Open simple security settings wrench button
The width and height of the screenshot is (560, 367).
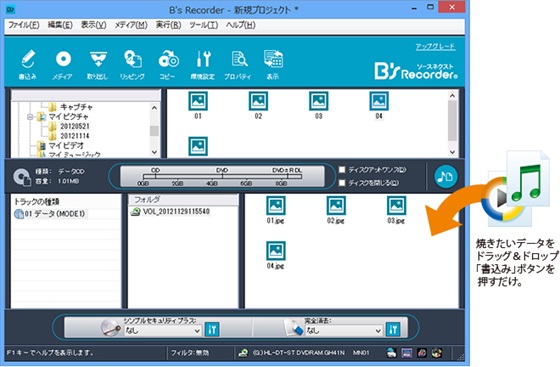click(x=212, y=330)
